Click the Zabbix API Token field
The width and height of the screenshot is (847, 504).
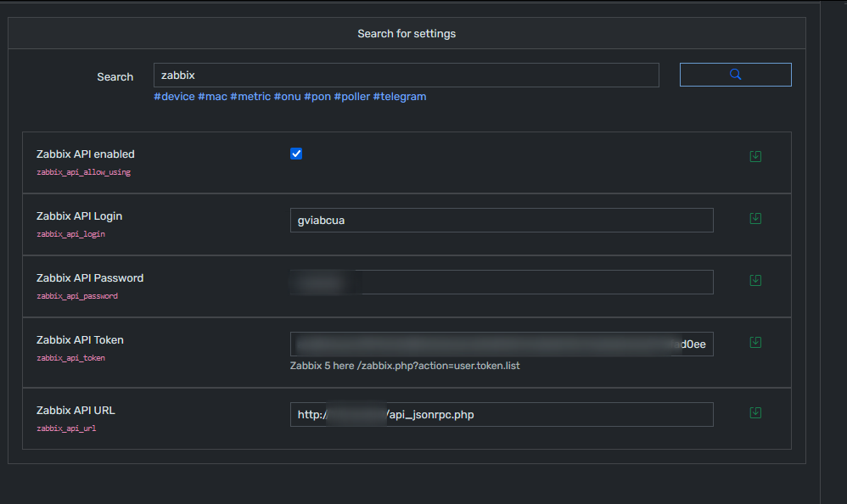point(502,344)
